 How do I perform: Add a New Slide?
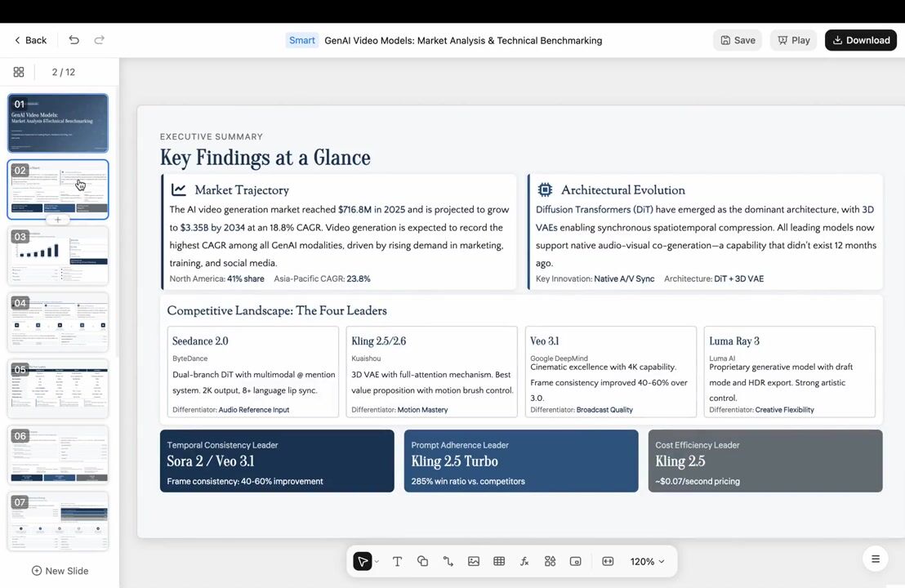coord(60,571)
